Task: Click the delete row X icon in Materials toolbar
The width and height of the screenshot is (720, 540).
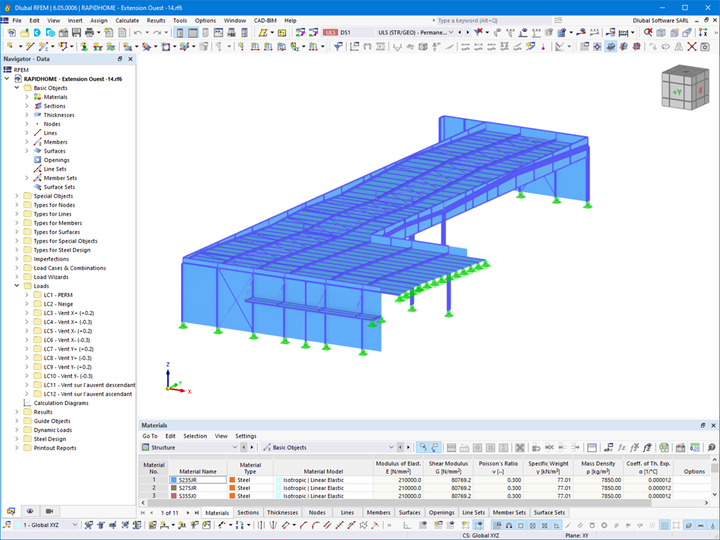Action: tap(520, 447)
